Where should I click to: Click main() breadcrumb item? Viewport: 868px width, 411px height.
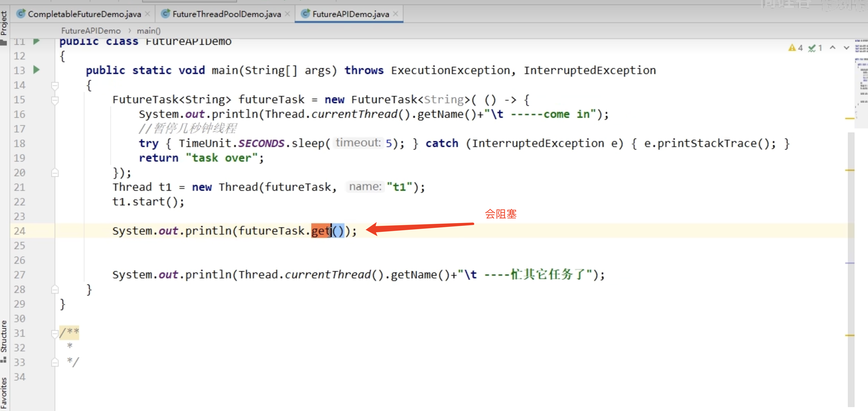pos(148,31)
